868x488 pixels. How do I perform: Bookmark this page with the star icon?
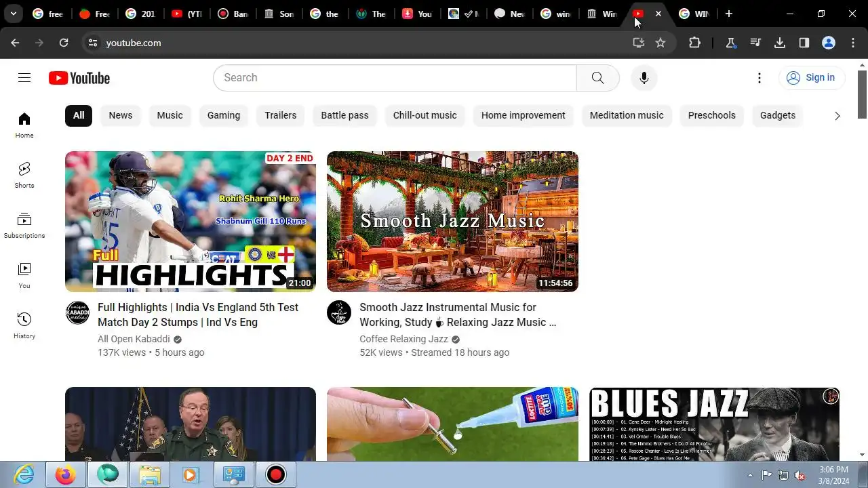[x=660, y=43]
